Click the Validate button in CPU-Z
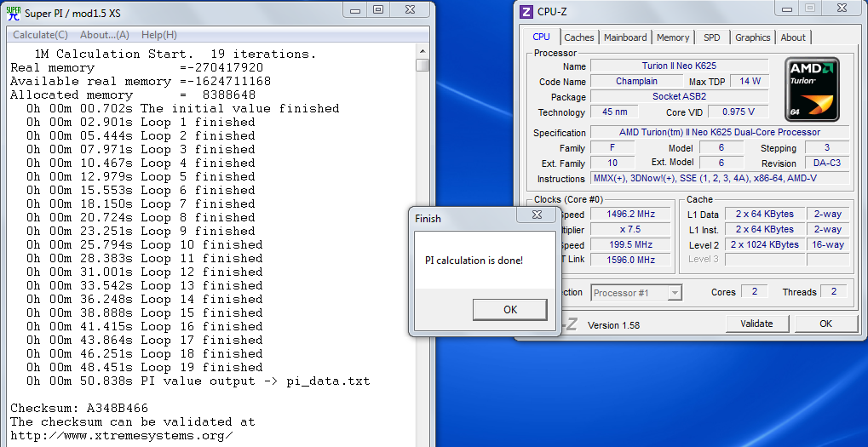 (x=756, y=324)
